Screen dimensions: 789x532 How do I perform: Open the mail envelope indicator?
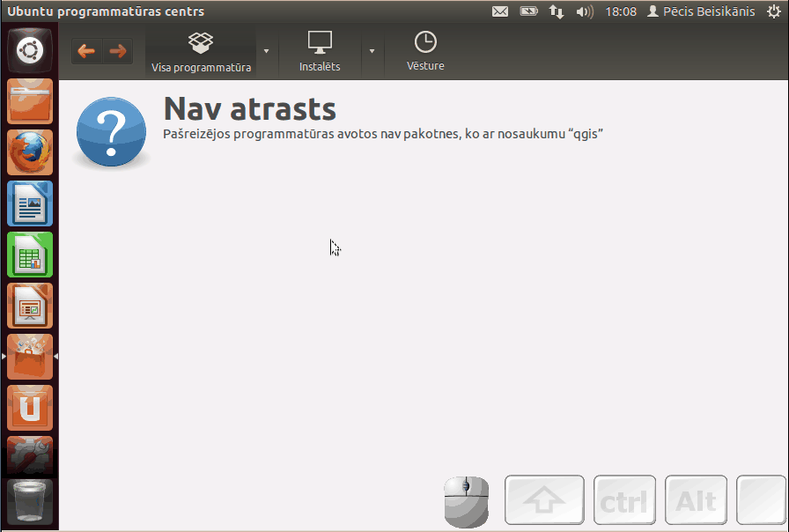(499, 11)
